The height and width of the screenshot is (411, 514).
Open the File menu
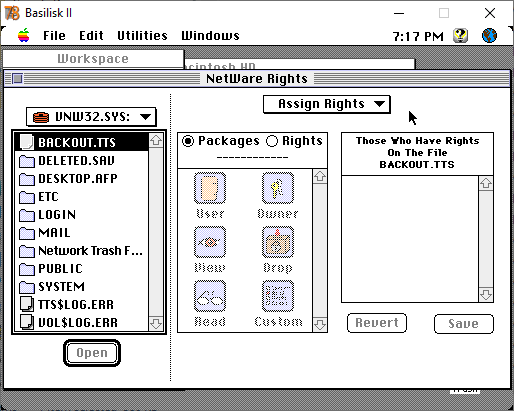tap(54, 36)
